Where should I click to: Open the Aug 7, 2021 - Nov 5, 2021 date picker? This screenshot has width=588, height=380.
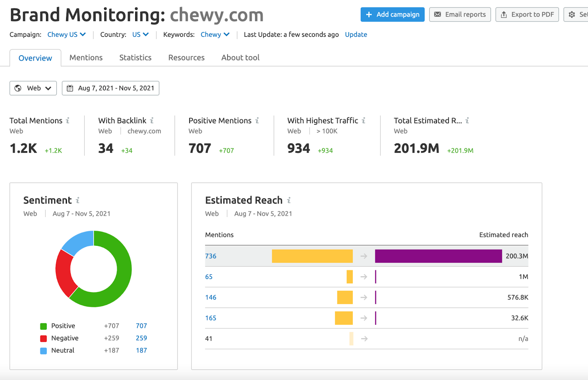coord(111,88)
